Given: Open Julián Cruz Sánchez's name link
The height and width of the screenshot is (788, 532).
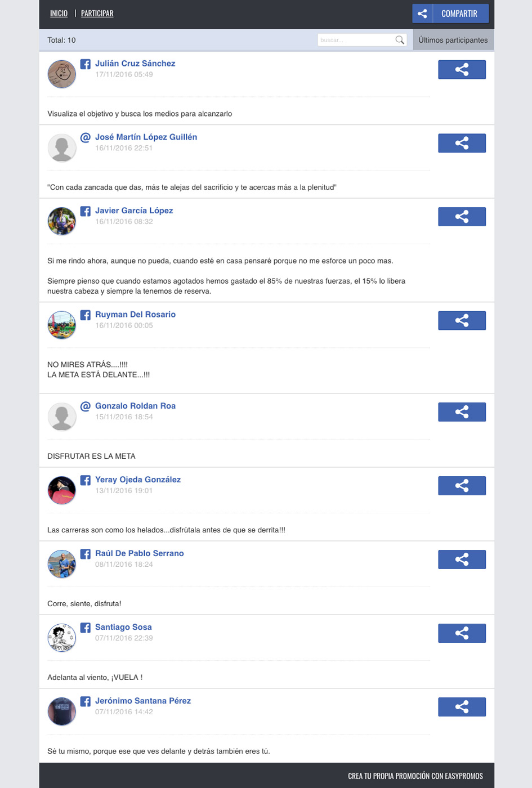Looking at the screenshot, I should [x=135, y=64].
